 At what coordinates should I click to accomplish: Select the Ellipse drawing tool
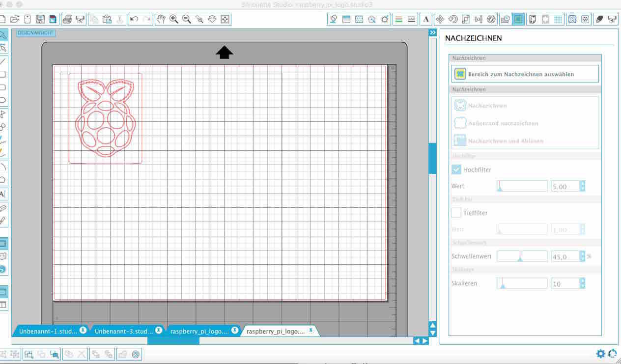coord(3,100)
